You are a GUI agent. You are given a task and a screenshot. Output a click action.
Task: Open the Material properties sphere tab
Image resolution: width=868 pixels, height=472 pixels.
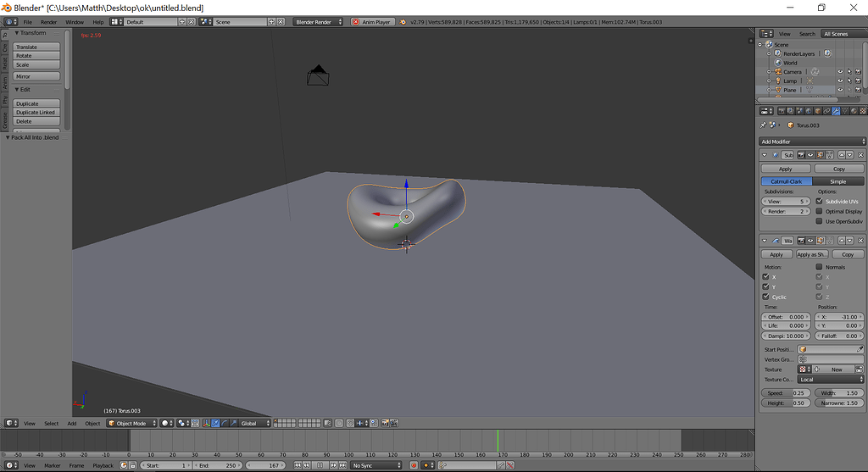coord(854,111)
